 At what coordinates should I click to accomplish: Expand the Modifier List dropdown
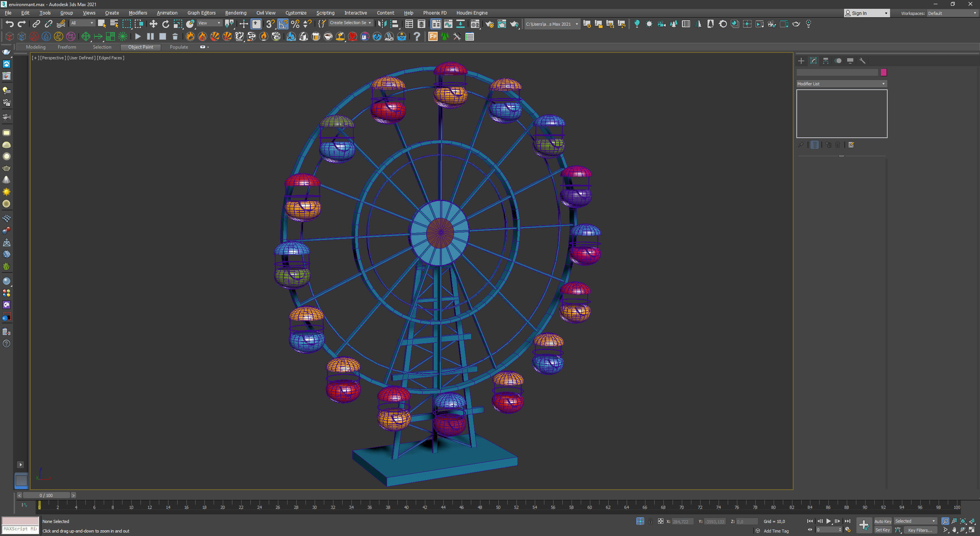[x=841, y=84]
